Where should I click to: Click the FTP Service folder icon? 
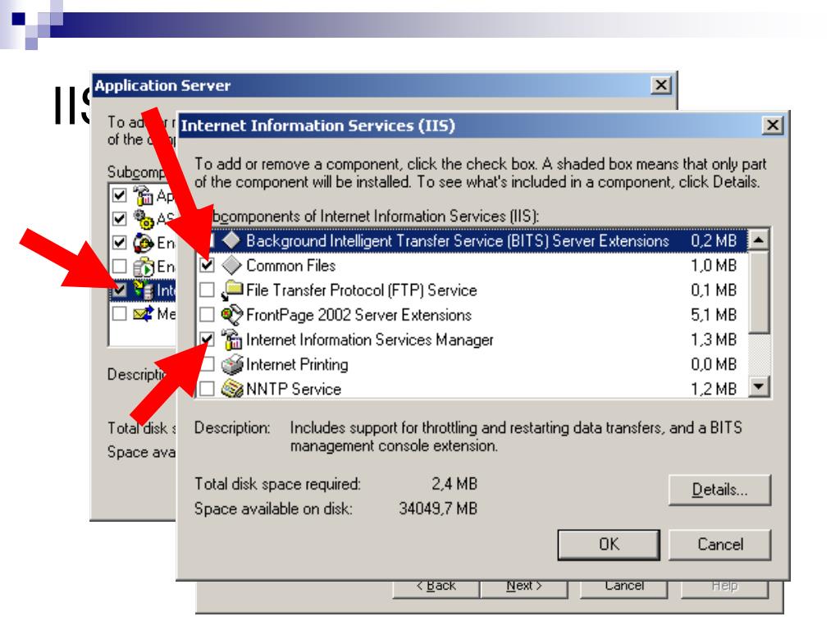point(231,290)
